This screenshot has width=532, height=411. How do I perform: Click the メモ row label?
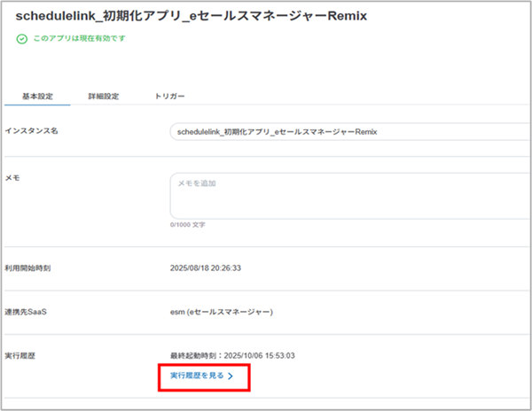[x=12, y=178]
